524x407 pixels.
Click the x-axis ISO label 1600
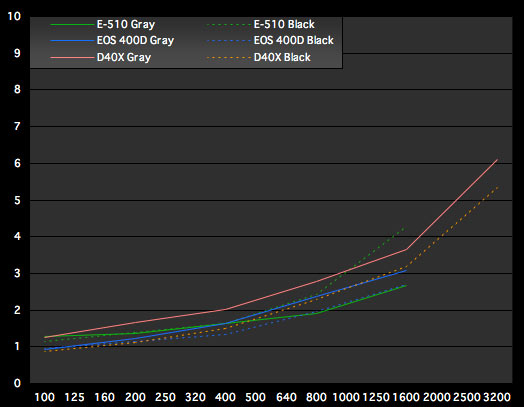(406, 397)
